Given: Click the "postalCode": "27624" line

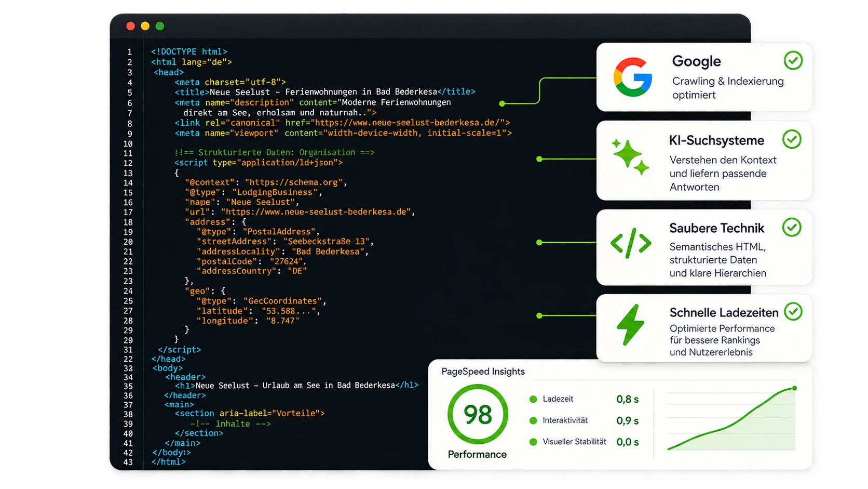Looking at the screenshot, I should [x=251, y=261].
